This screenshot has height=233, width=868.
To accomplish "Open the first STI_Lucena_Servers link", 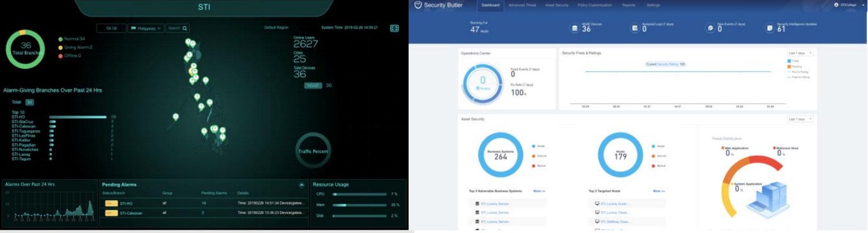I will (496, 203).
